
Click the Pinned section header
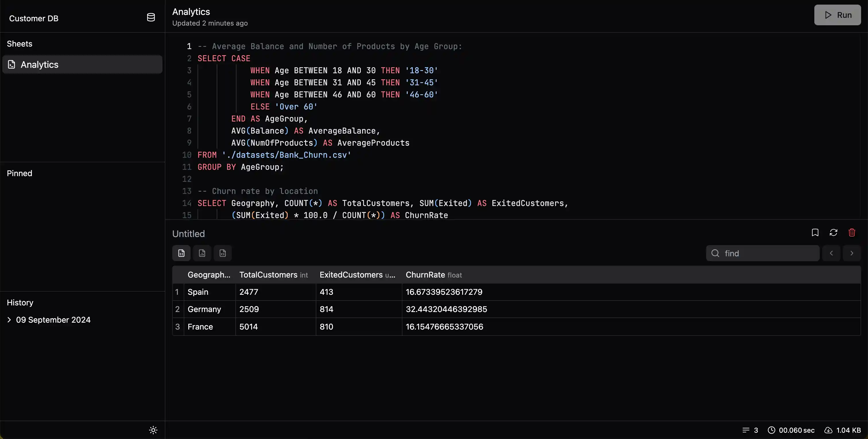point(20,173)
